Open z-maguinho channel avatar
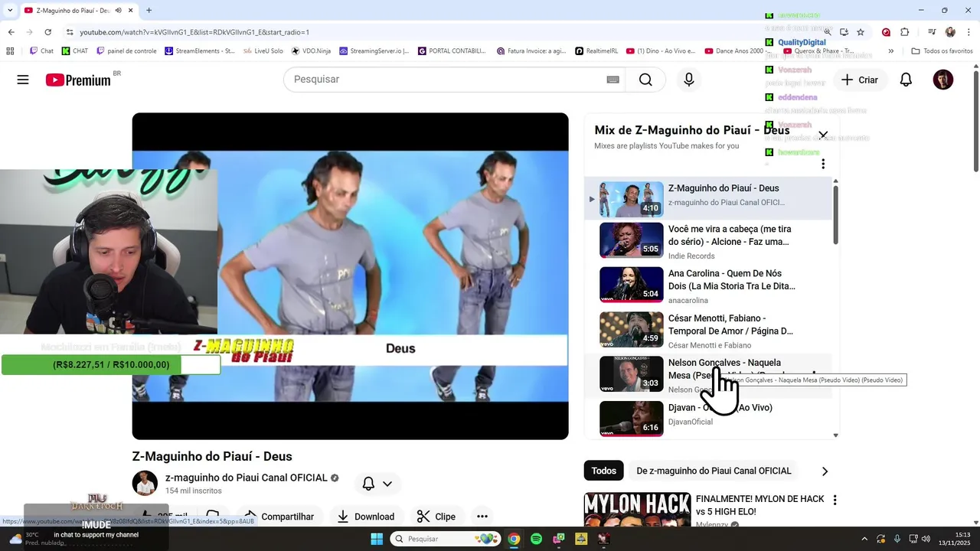The height and width of the screenshot is (551, 980). [x=145, y=483]
